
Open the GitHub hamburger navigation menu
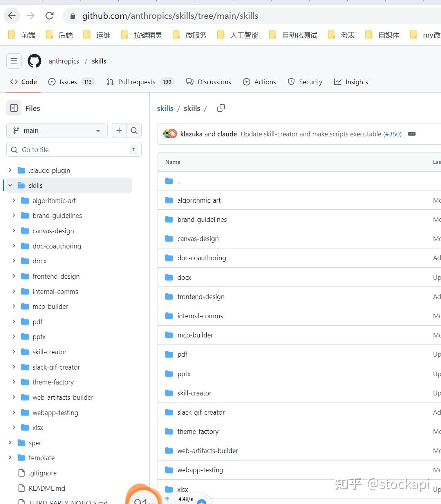coord(14,61)
